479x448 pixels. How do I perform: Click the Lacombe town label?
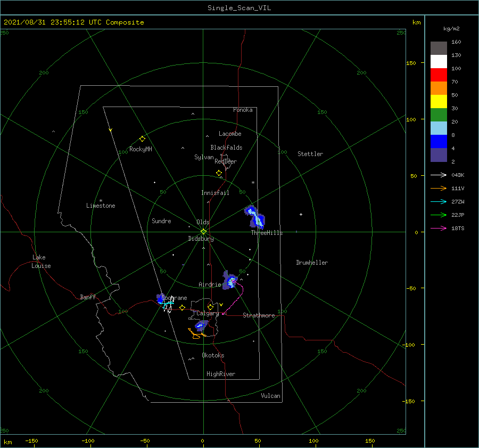coord(230,134)
